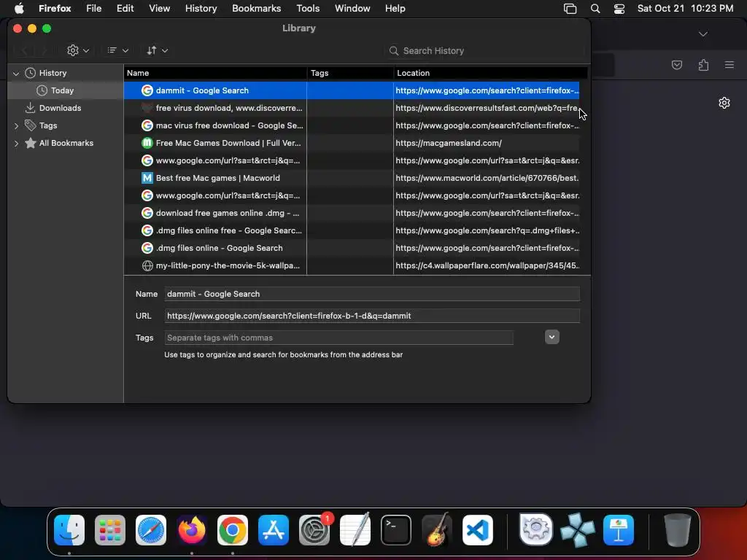The height and width of the screenshot is (560, 747).
Task: Select '.dmg files online free' entry
Action: pyautogui.click(x=352, y=231)
